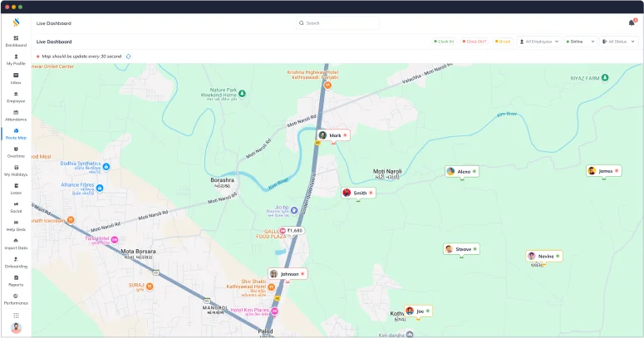Click the Live Dashboard page title
644x338 pixels.
pyautogui.click(x=54, y=42)
